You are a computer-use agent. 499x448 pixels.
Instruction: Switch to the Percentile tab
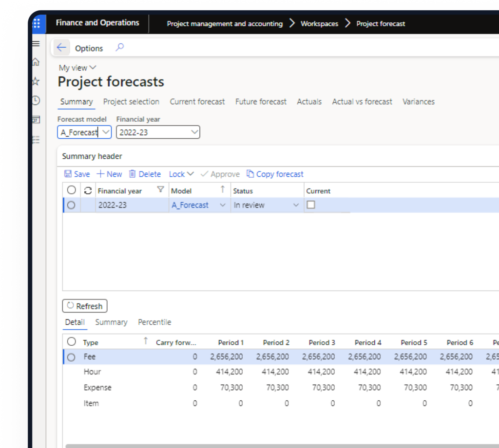point(154,322)
